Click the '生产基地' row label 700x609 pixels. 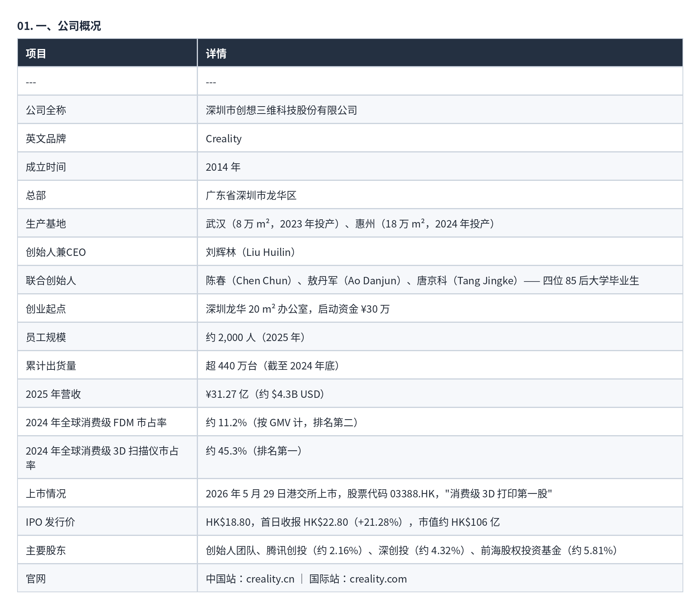point(107,223)
